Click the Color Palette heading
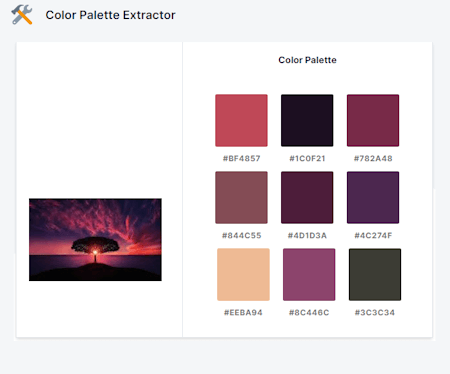Image resolution: width=450 pixels, height=374 pixels. pyautogui.click(x=307, y=60)
